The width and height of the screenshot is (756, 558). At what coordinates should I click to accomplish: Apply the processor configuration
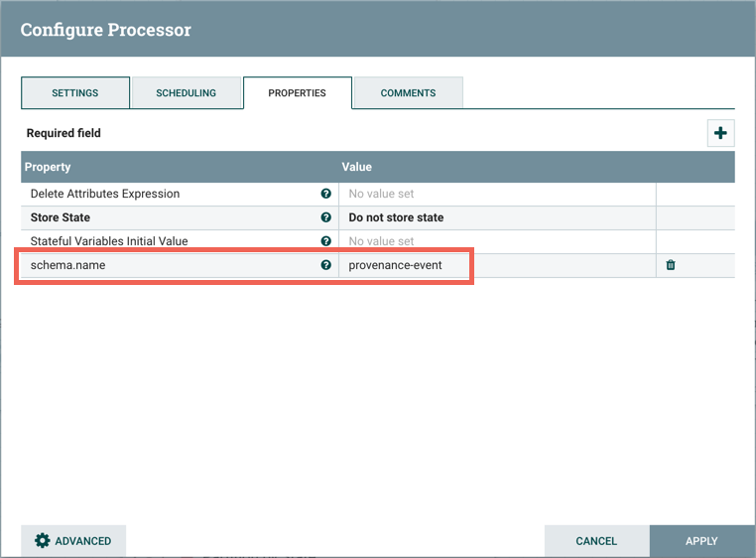point(701,541)
